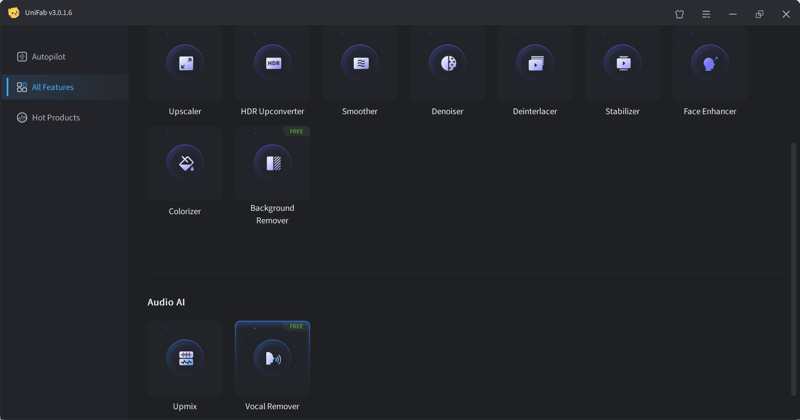Image resolution: width=800 pixels, height=420 pixels.
Task: Switch to the Autopilot tab
Action: (48, 57)
